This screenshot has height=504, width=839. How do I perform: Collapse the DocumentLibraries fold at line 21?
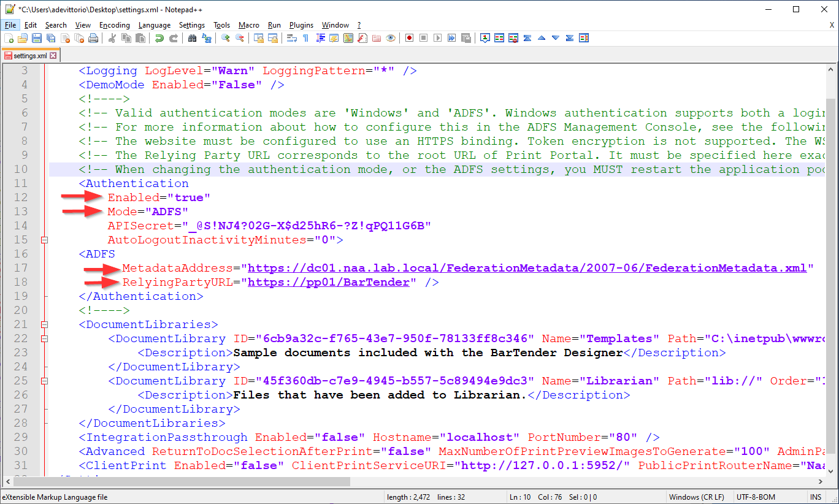[x=44, y=324]
